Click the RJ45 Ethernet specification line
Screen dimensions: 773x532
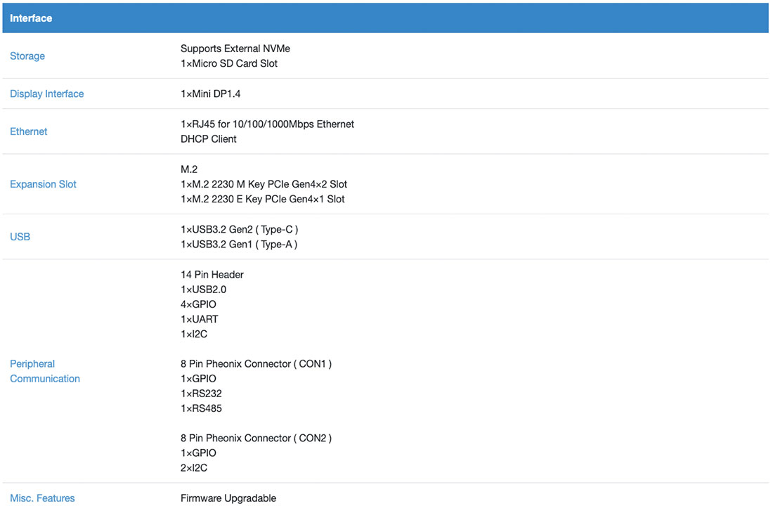pyautogui.click(x=267, y=124)
